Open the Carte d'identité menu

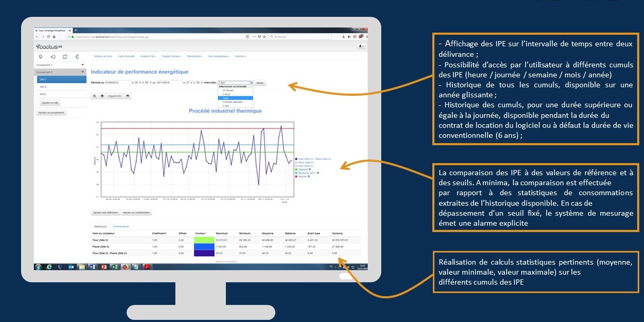126,56
